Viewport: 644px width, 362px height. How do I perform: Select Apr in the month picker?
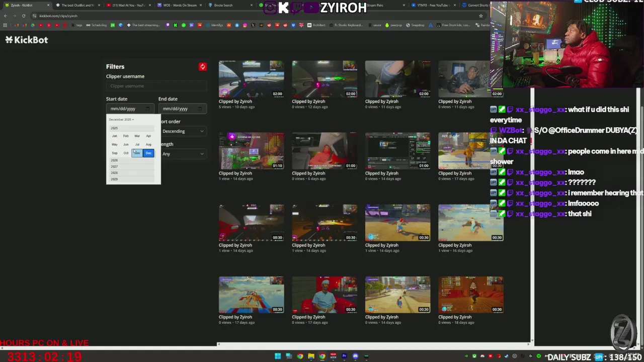(x=148, y=136)
